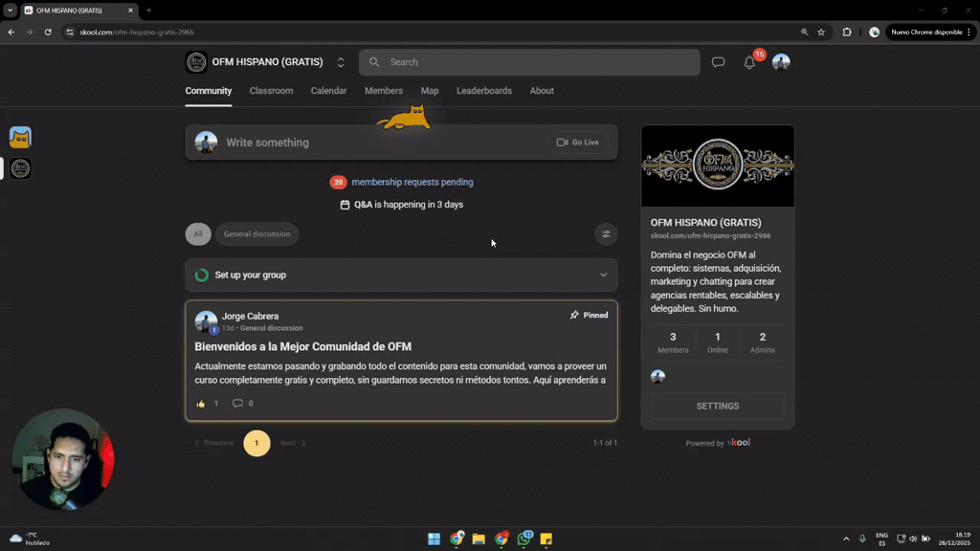The height and width of the screenshot is (551, 980).
Task: Open the Bienvenidos a la Mejor Comunidad post
Action: point(302,346)
